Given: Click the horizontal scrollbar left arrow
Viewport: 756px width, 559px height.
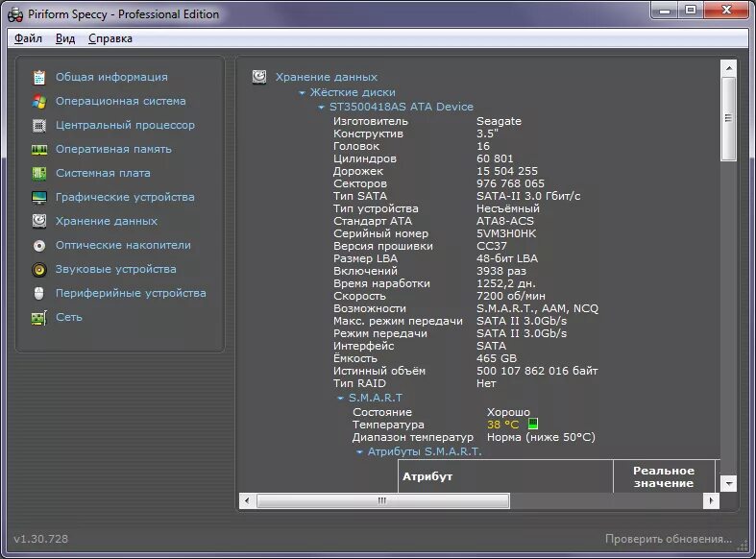Looking at the screenshot, I should coord(247,500).
